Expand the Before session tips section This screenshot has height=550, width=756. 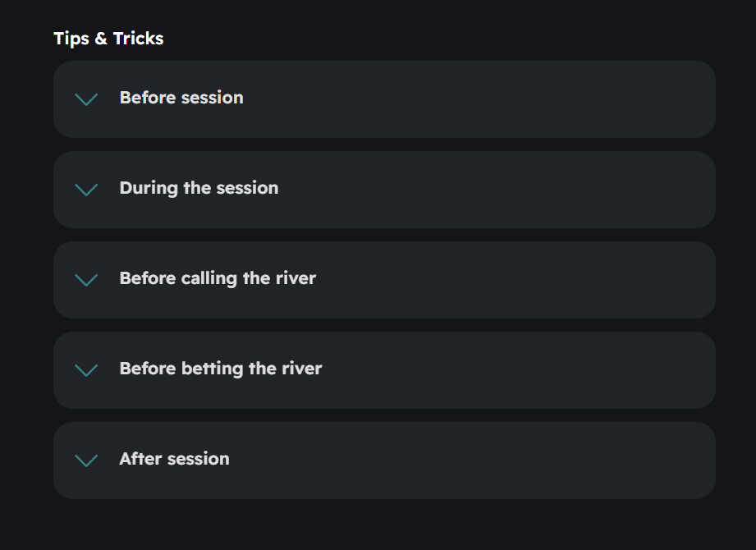(384, 99)
